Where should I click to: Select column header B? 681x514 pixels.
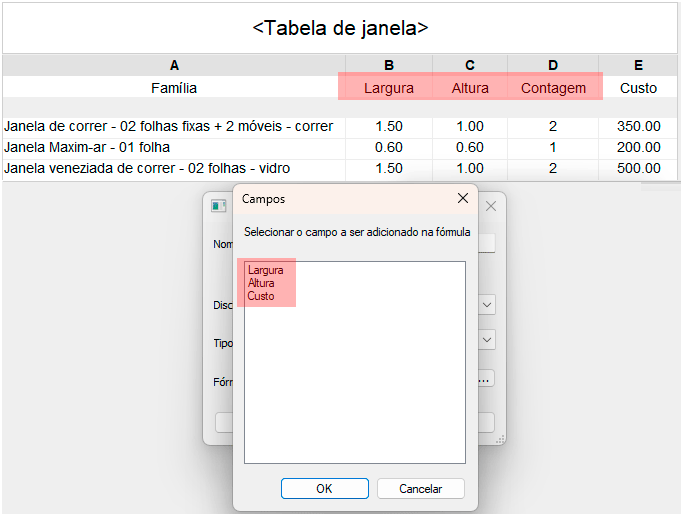tap(389, 65)
